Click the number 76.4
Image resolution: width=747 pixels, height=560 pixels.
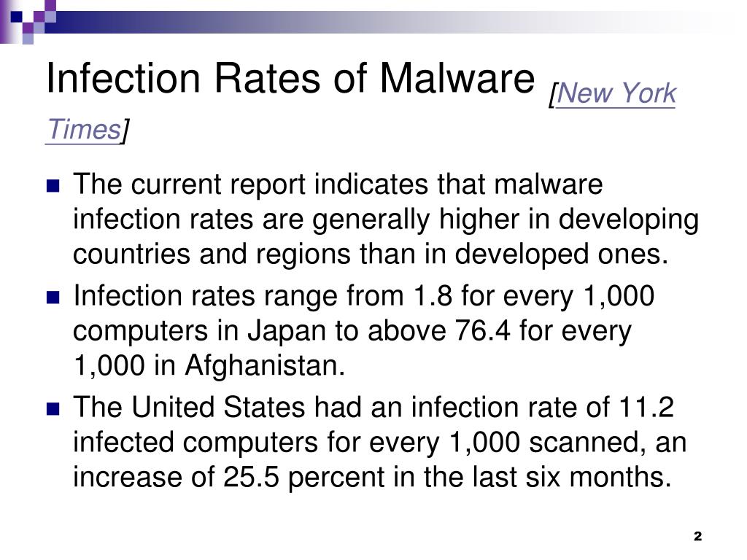[x=482, y=330]
